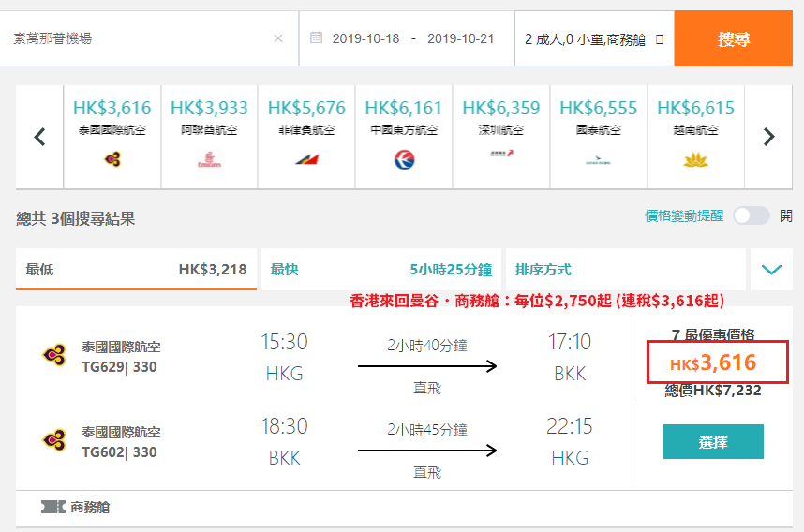The height and width of the screenshot is (532, 804).
Task: Click the 2小時45分鐘 duration text
Action: point(427,430)
